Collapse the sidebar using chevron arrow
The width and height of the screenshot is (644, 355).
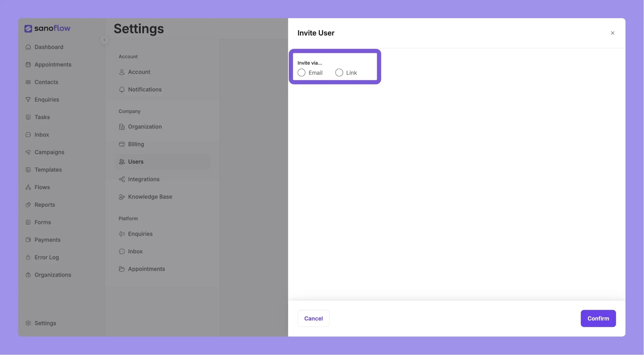(104, 40)
